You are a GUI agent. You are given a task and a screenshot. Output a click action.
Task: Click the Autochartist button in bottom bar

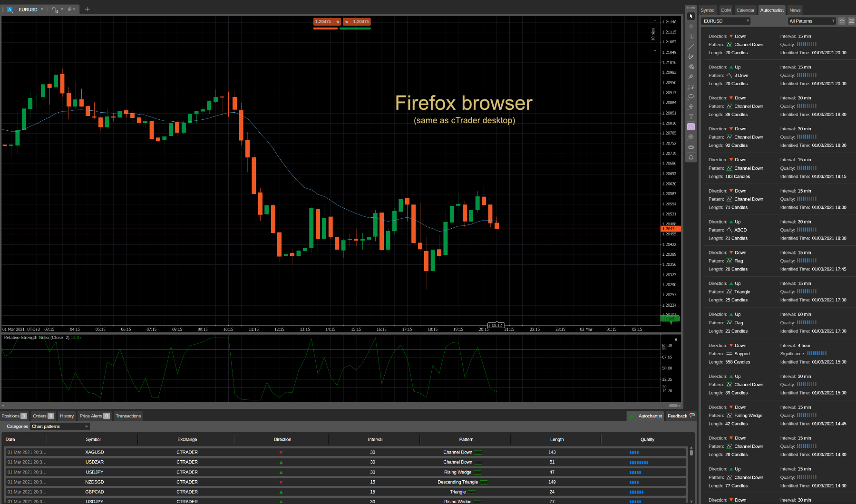click(x=646, y=416)
